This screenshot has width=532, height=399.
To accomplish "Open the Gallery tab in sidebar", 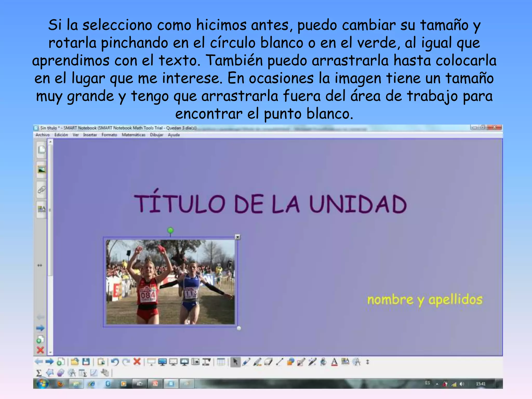I will (42, 170).
